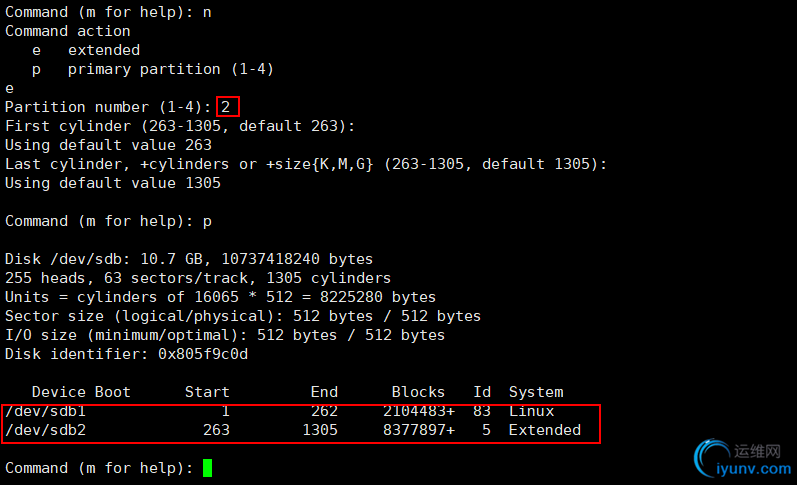Click the "255 heads, 63 sectors/track" line

(x=198, y=278)
